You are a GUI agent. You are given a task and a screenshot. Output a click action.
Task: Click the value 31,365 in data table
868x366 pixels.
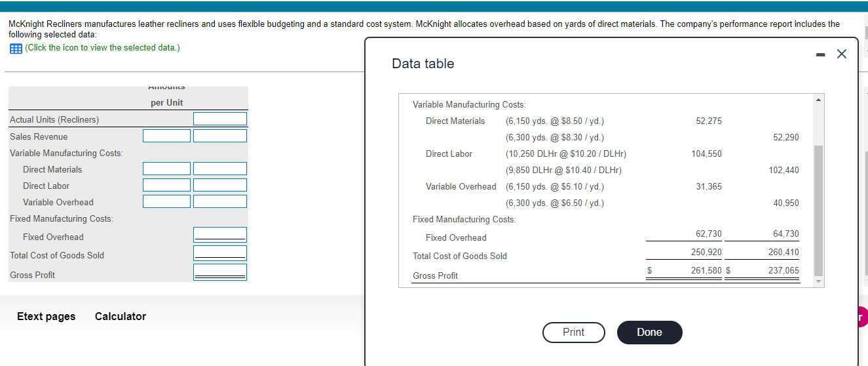click(709, 186)
